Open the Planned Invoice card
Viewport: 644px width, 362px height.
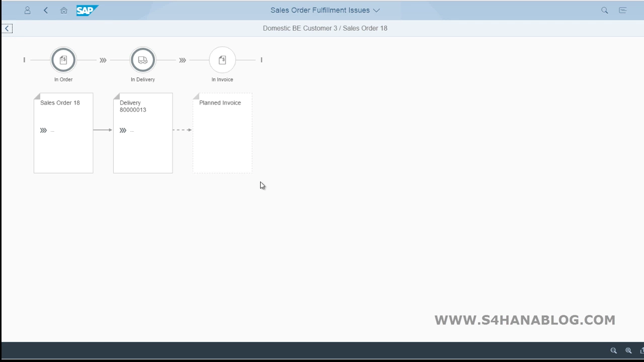point(222,133)
